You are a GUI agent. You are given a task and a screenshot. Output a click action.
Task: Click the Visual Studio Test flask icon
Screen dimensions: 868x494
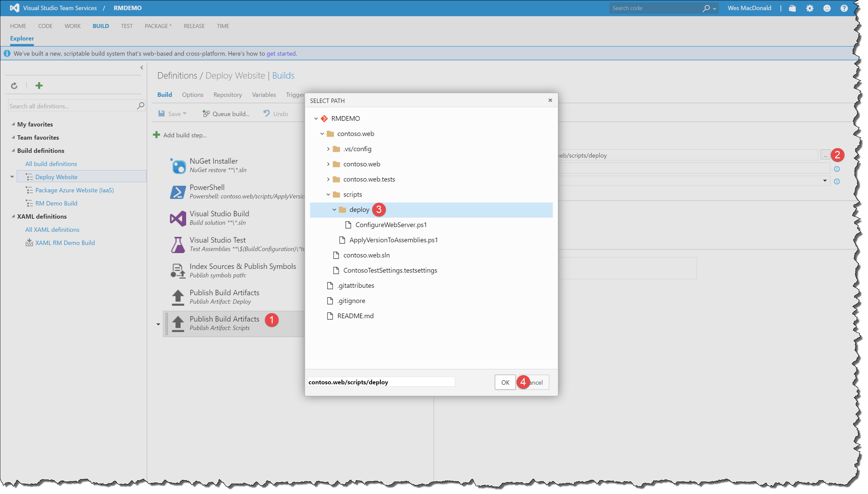click(178, 245)
